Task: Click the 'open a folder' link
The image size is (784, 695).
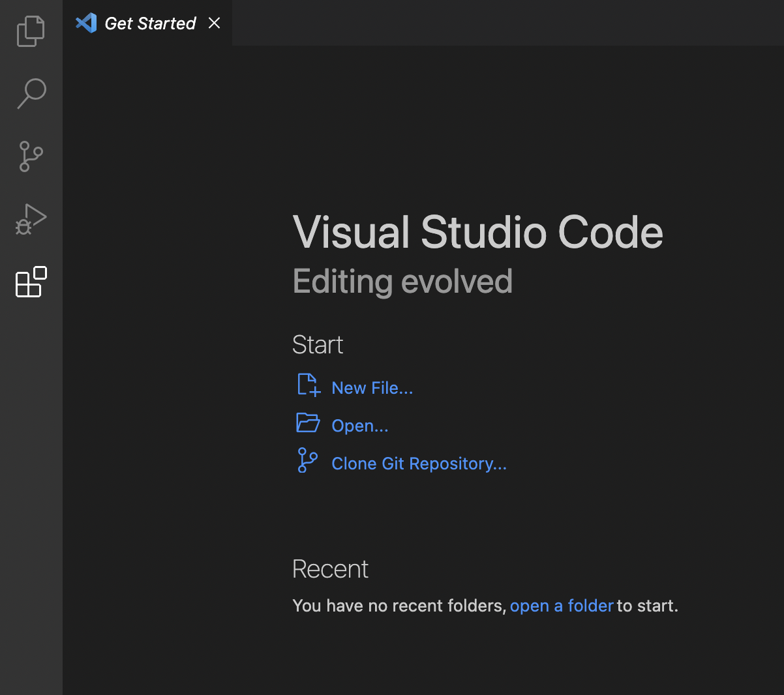Action: [562, 606]
